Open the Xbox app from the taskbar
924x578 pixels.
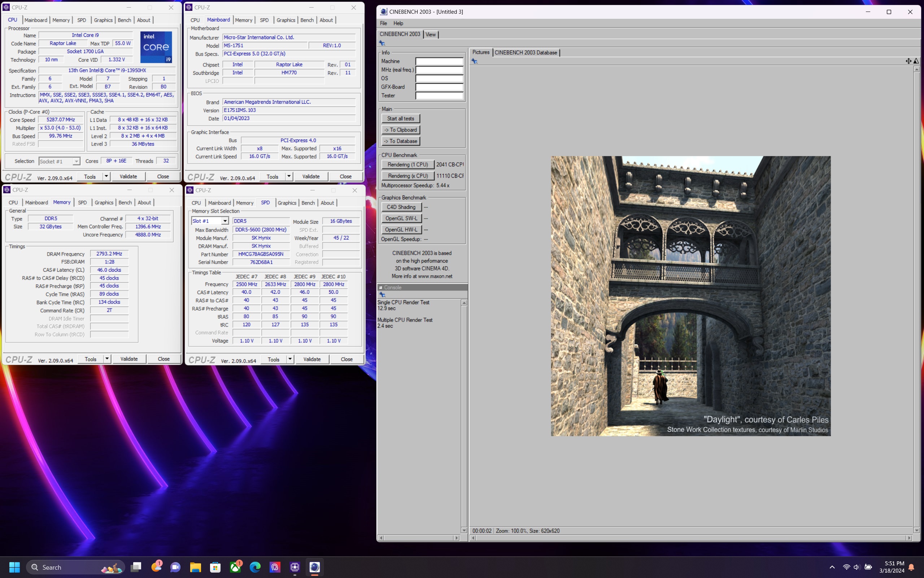[235, 567]
